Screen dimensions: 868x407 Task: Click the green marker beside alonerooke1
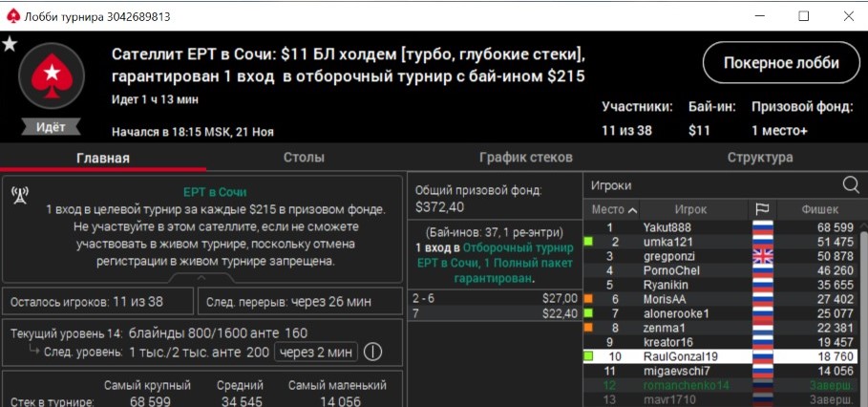point(588,313)
